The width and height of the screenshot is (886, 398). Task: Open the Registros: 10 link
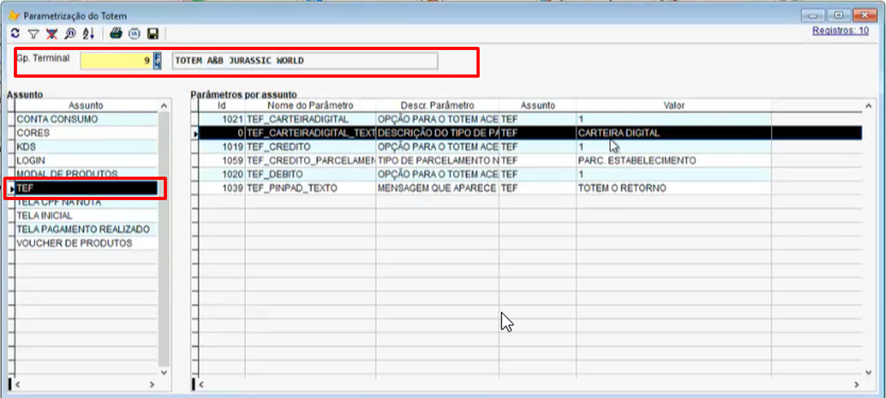click(x=840, y=31)
